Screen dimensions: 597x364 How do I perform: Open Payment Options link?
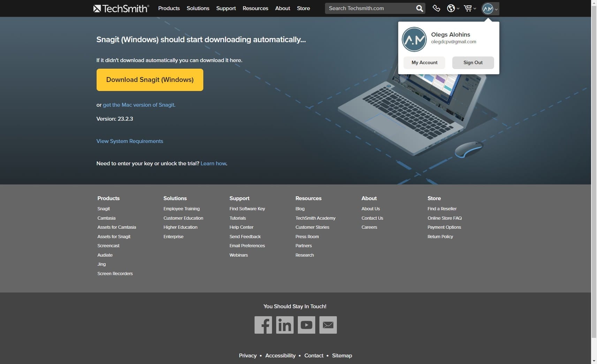tap(444, 227)
